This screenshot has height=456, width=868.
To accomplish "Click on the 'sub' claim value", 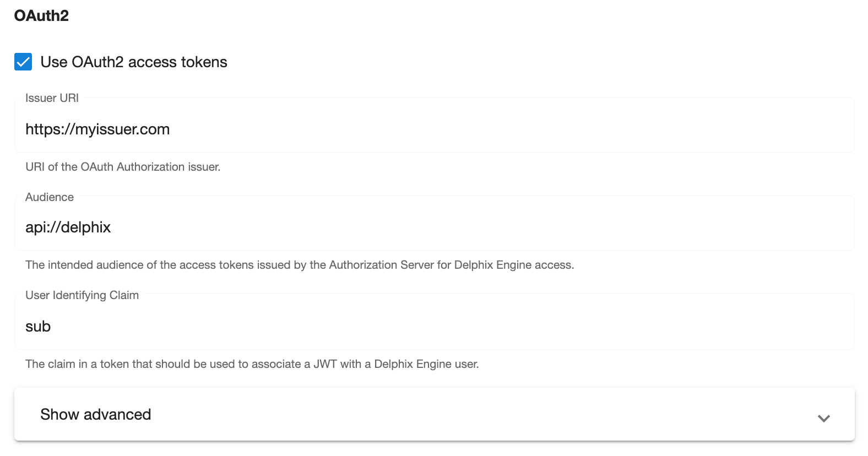I will [38, 327].
